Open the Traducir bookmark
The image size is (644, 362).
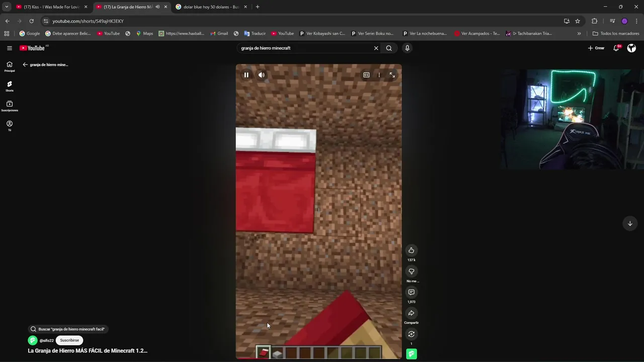pos(255,34)
